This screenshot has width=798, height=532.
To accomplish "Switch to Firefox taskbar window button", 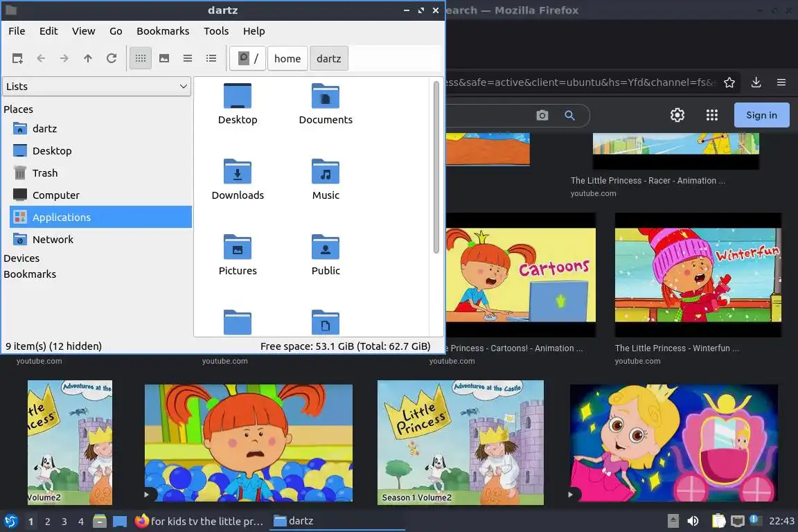I will pyautogui.click(x=199, y=522).
